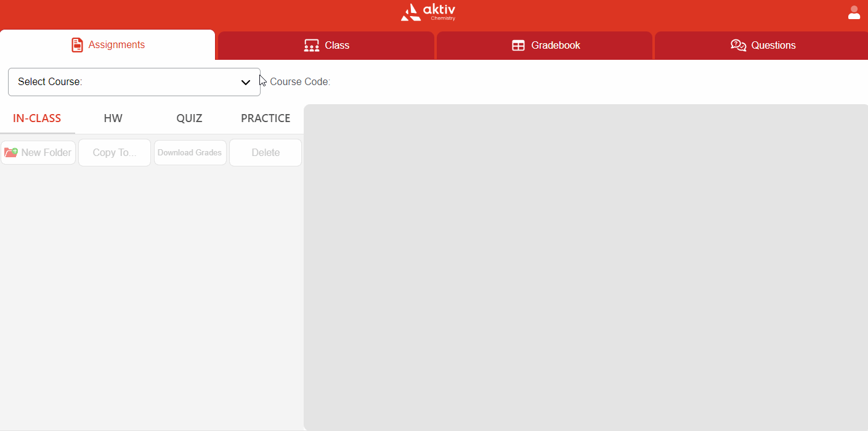Switch to the Class tab
This screenshot has height=431, width=868.
click(325, 44)
